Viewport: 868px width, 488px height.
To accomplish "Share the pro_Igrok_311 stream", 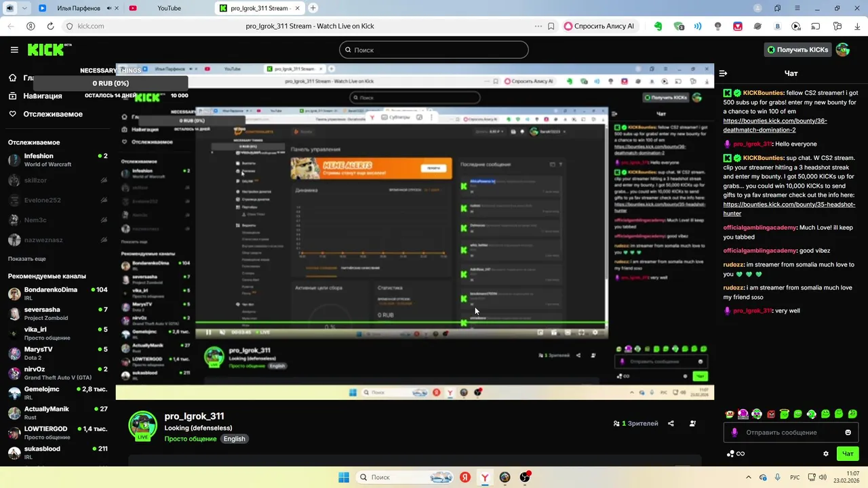I will pyautogui.click(x=671, y=424).
